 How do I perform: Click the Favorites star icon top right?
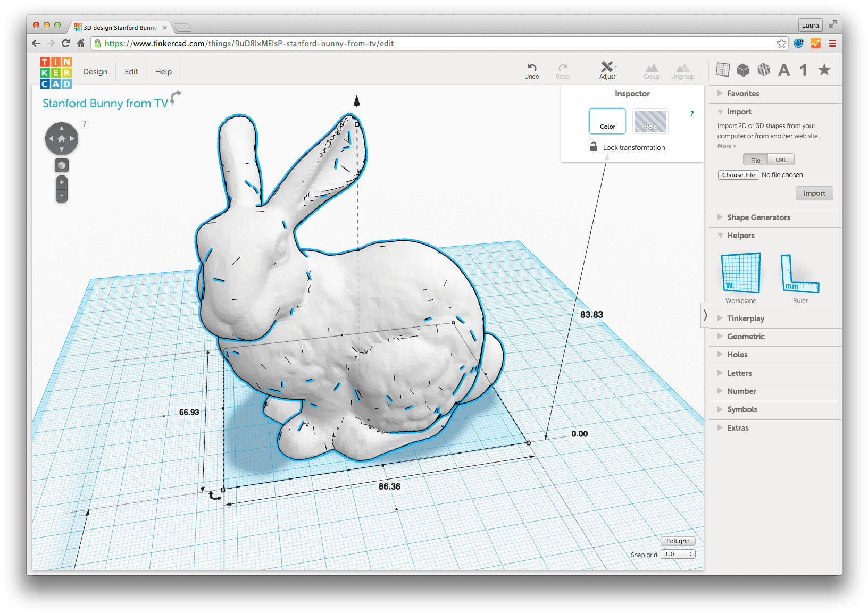tap(824, 70)
